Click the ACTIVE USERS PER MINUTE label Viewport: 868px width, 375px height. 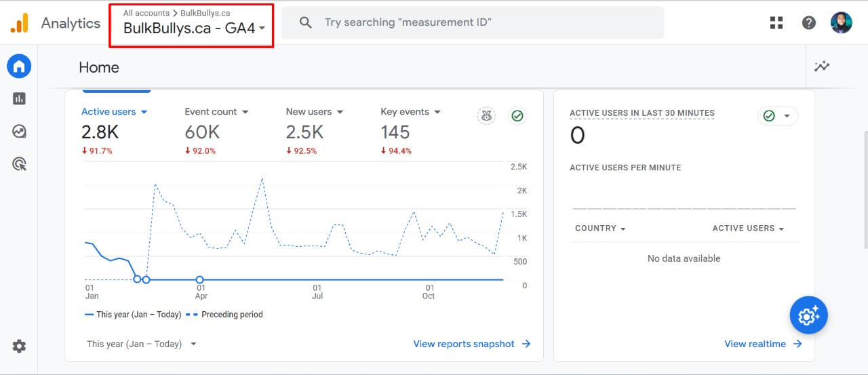[x=625, y=167]
